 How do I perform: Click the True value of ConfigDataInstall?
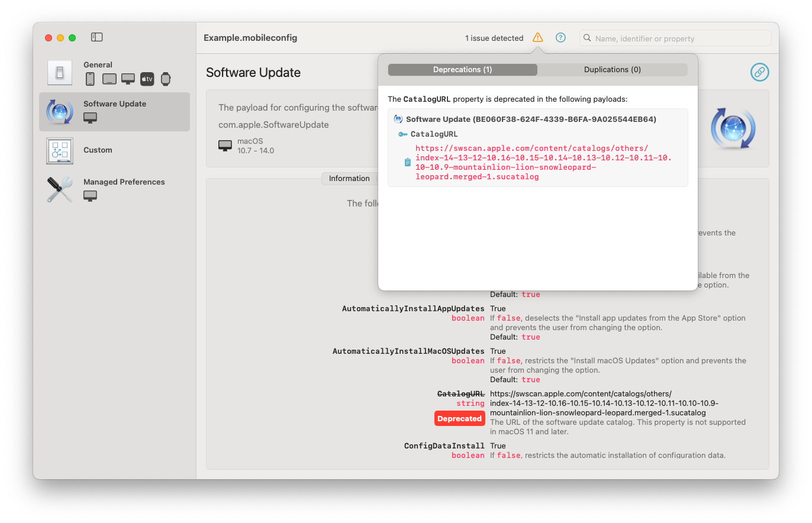point(498,446)
